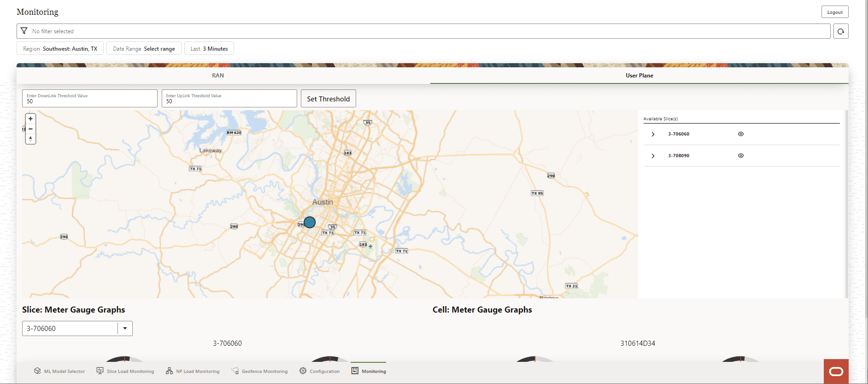The image size is (868, 384).
Task: Zoom in on the Austin map
Action: click(x=30, y=118)
